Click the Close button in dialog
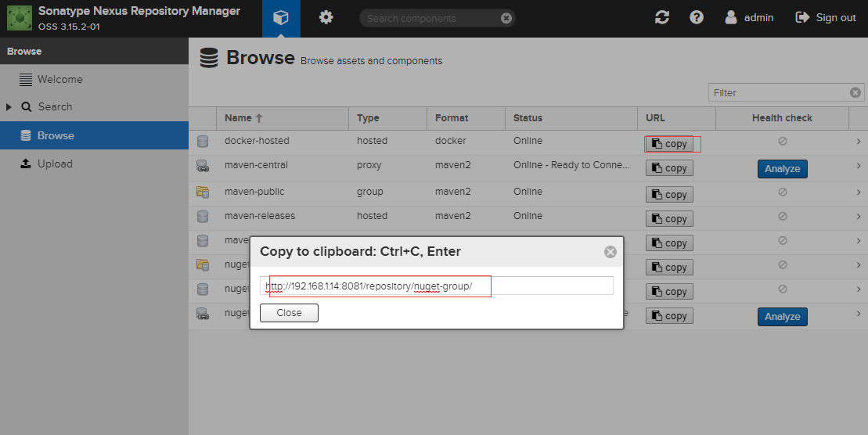Screen dimensions: 868x435 pyautogui.click(x=289, y=313)
